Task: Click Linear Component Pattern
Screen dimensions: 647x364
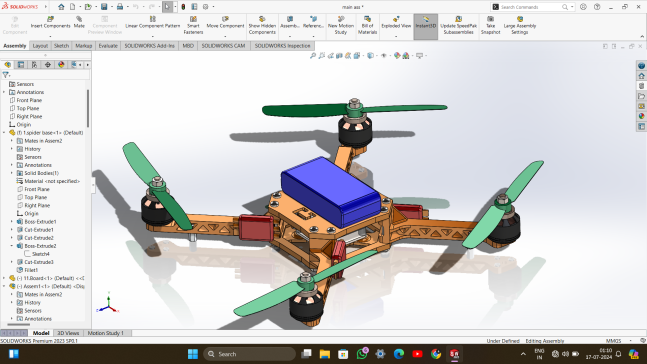Action: coord(152,22)
